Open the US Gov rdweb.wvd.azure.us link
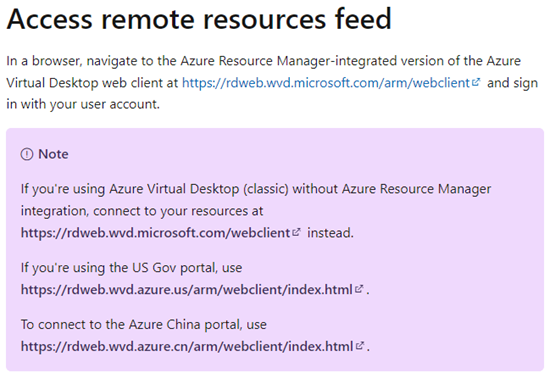 [x=187, y=290]
